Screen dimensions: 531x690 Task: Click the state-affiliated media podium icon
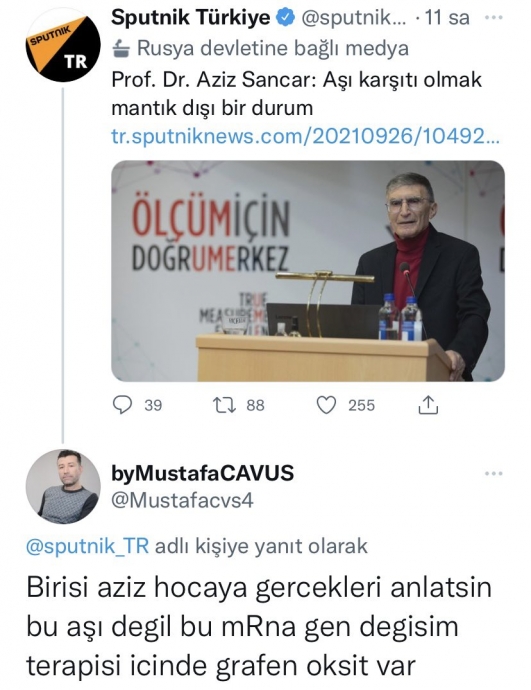pos(121,48)
